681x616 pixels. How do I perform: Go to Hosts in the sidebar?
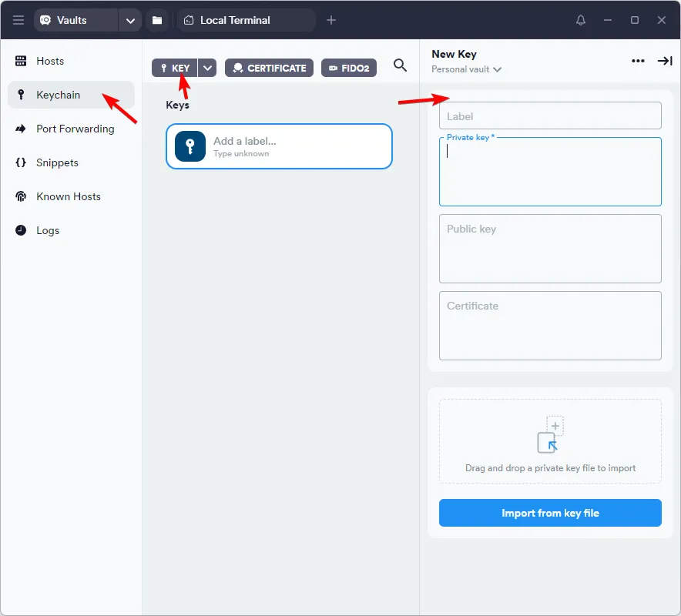coord(71,61)
